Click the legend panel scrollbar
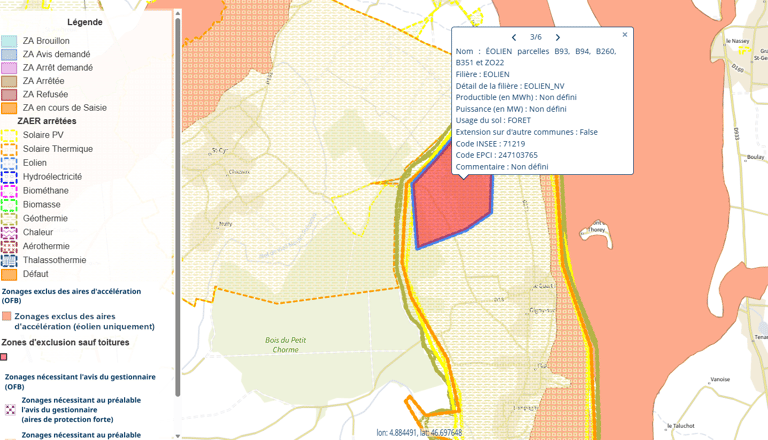768x440 pixels. click(x=177, y=208)
